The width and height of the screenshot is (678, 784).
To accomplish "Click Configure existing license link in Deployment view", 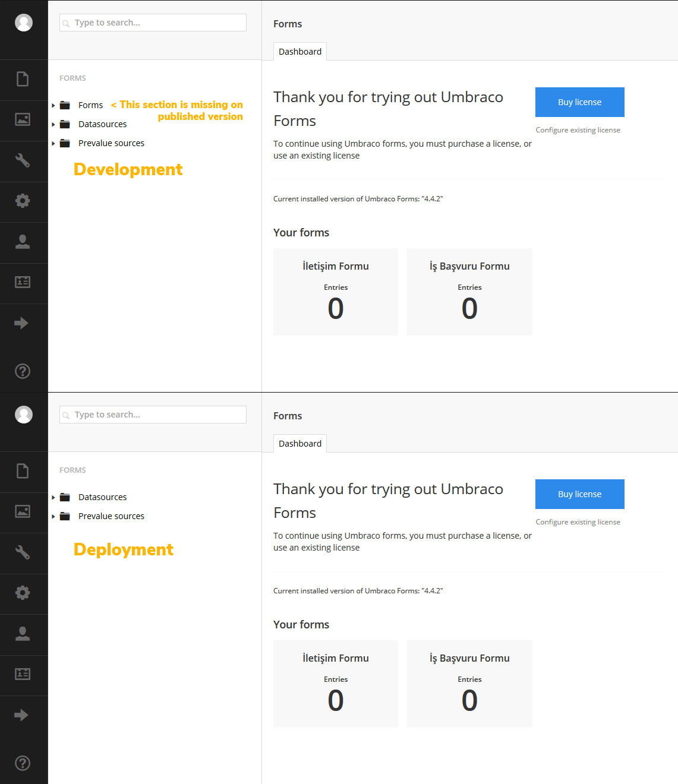I will 578,522.
